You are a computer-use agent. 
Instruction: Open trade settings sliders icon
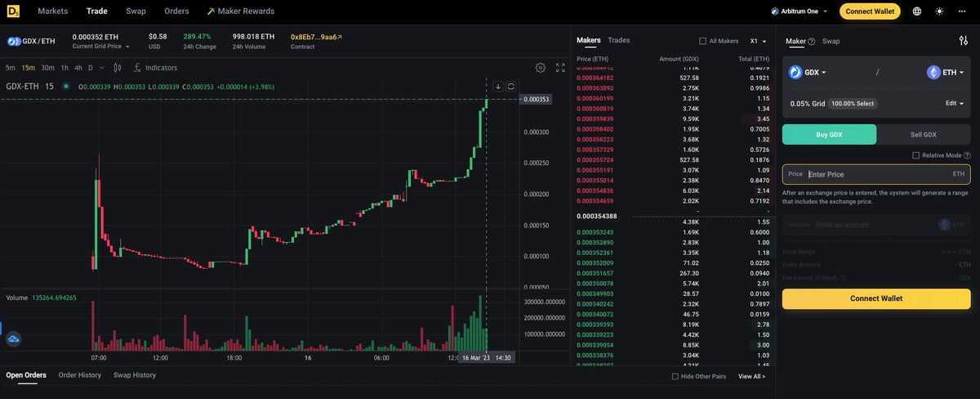pyautogui.click(x=964, y=40)
